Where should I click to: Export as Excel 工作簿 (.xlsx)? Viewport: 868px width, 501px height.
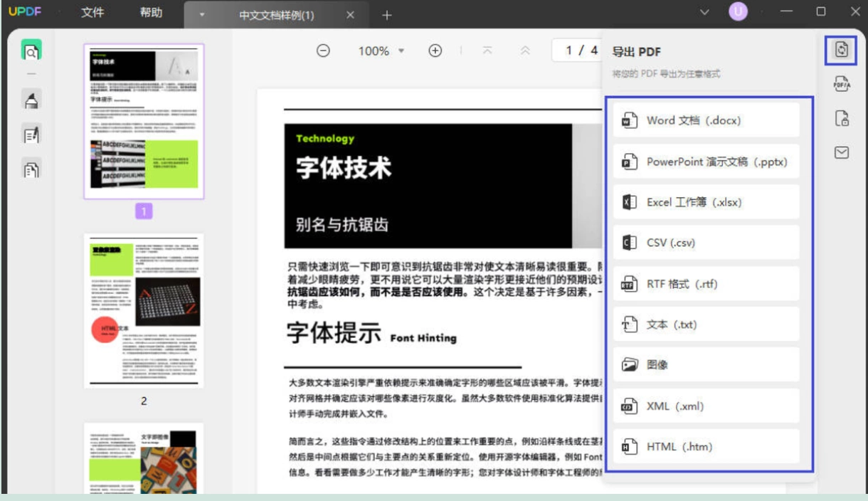point(706,202)
